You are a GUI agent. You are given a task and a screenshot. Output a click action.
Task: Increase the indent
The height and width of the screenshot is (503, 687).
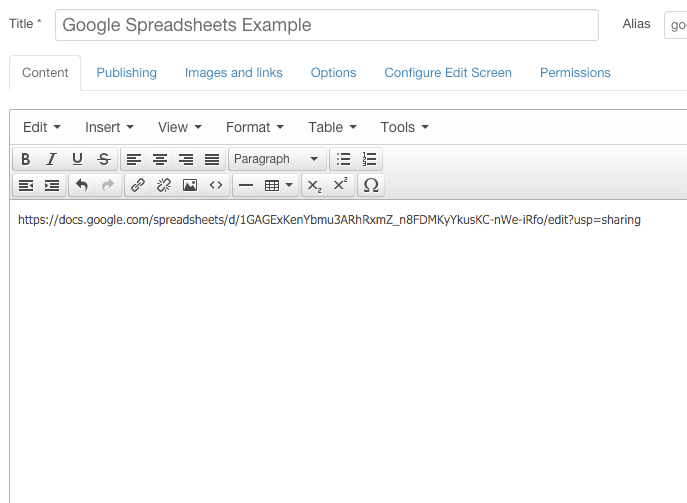pos(52,185)
